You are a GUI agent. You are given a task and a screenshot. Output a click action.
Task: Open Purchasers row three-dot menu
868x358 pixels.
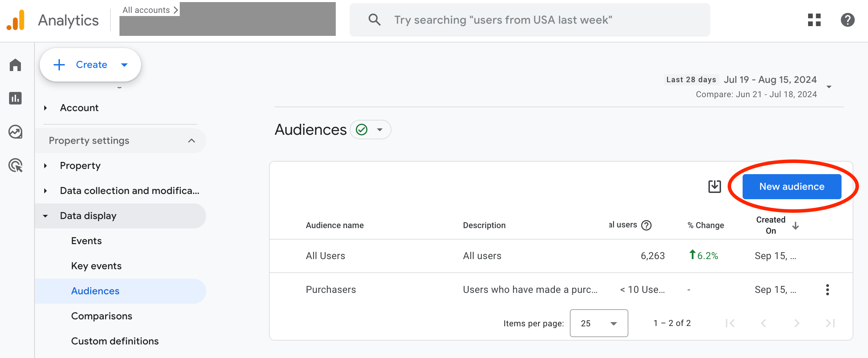[x=827, y=290]
